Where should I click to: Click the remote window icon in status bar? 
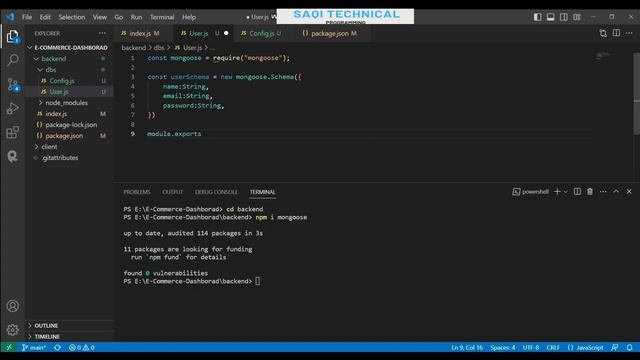click(x=9, y=347)
